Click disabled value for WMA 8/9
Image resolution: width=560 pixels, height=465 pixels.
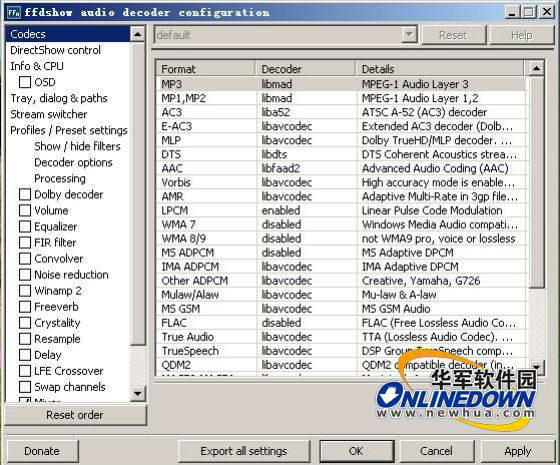(x=281, y=239)
